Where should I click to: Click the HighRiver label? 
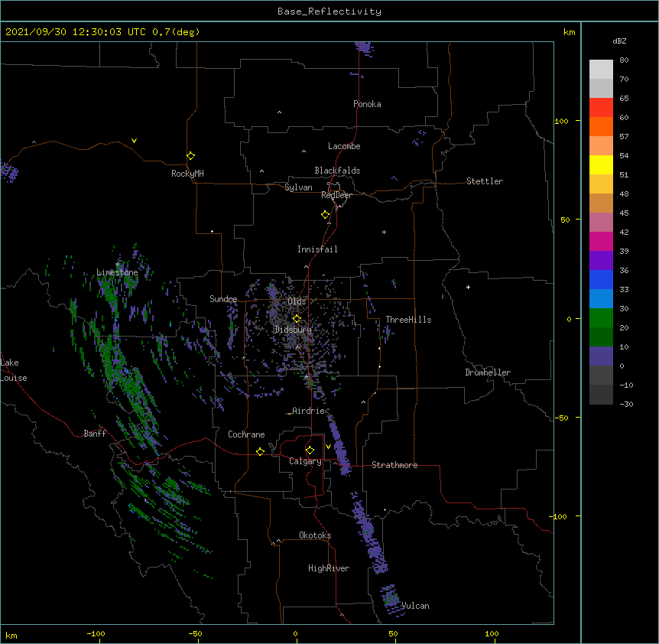tap(329, 568)
